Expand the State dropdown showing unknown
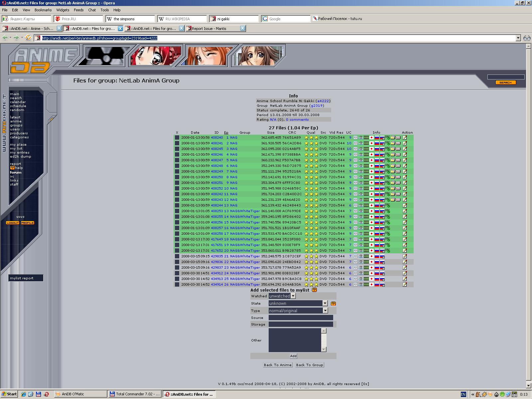Image resolution: width=532 pixels, height=399 pixels. tap(325, 303)
